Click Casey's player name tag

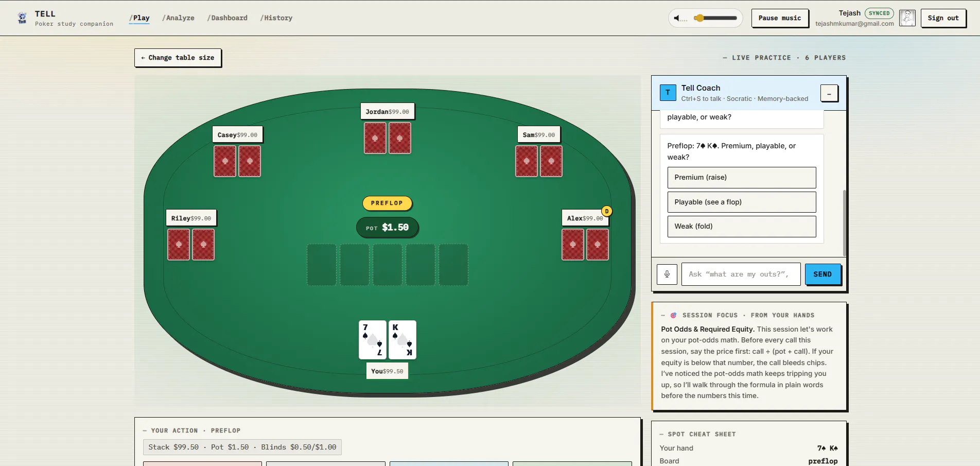point(237,135)
